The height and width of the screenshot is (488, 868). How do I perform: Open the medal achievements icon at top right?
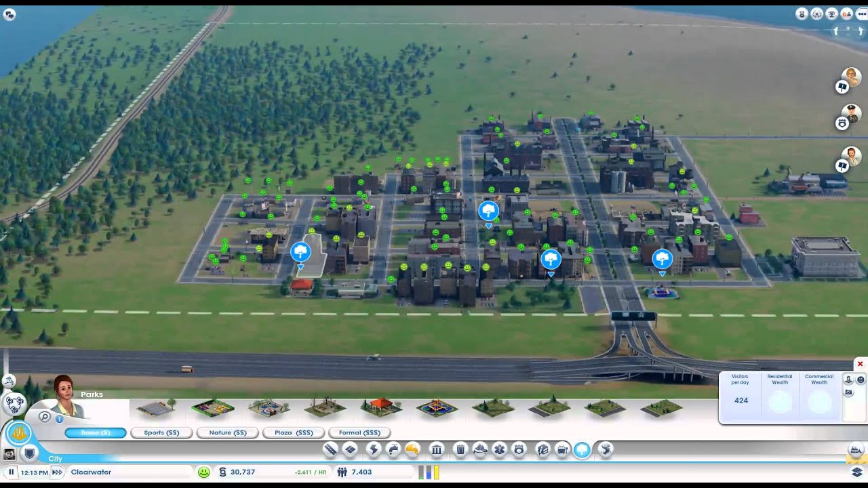click(802, 14)
